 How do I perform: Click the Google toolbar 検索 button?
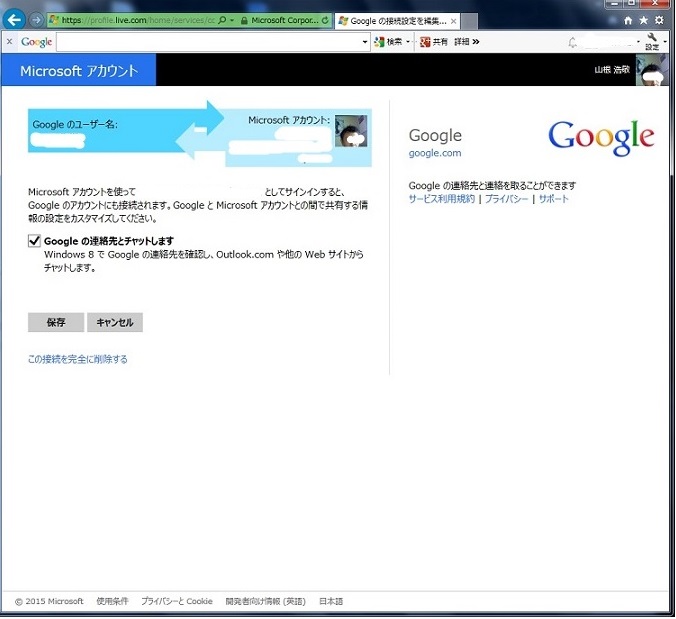tap(388, 41)
